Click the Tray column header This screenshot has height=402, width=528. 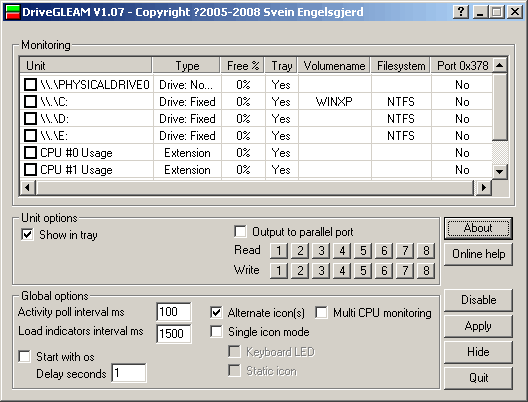281,66
